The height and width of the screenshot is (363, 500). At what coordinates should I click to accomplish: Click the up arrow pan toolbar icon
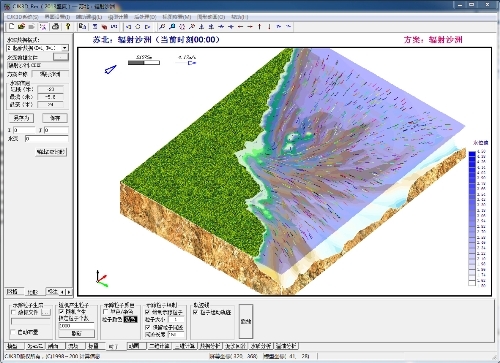click(259, 27)
